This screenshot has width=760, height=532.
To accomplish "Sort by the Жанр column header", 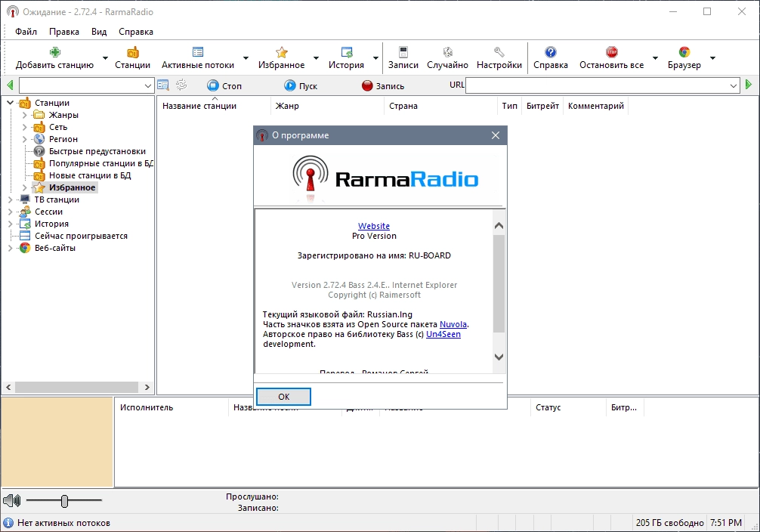I will coord(327,106).
